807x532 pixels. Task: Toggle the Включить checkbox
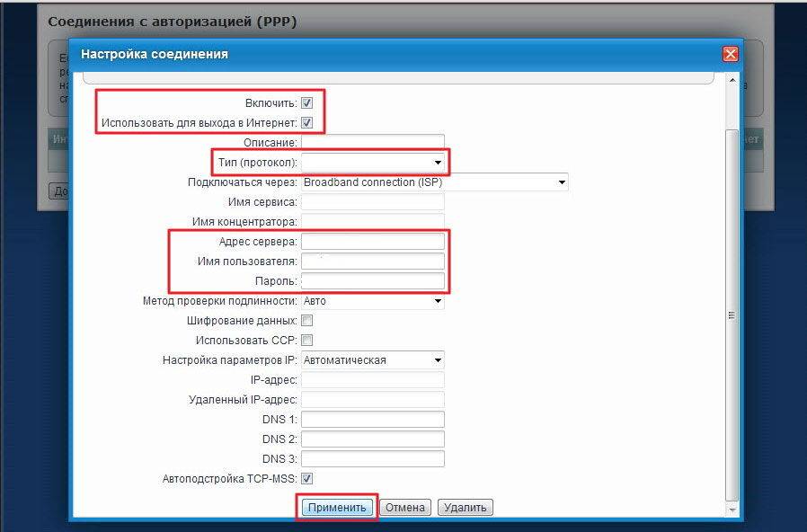point(306,103)
